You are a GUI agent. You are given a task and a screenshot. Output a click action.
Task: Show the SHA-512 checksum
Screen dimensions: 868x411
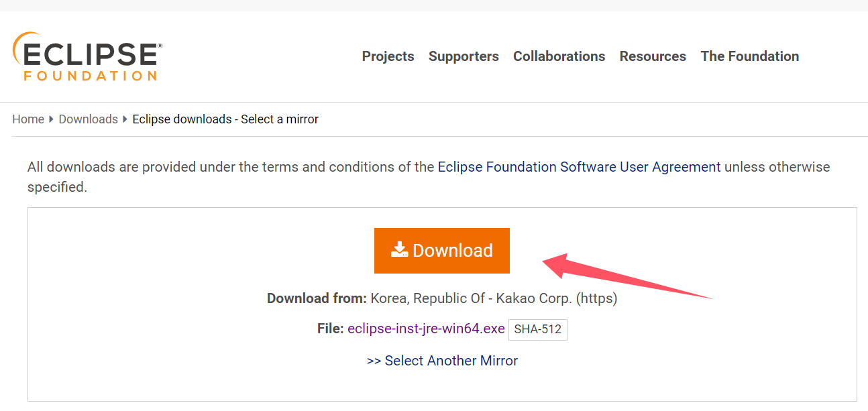pyautogui.click(x=538, y=329)
